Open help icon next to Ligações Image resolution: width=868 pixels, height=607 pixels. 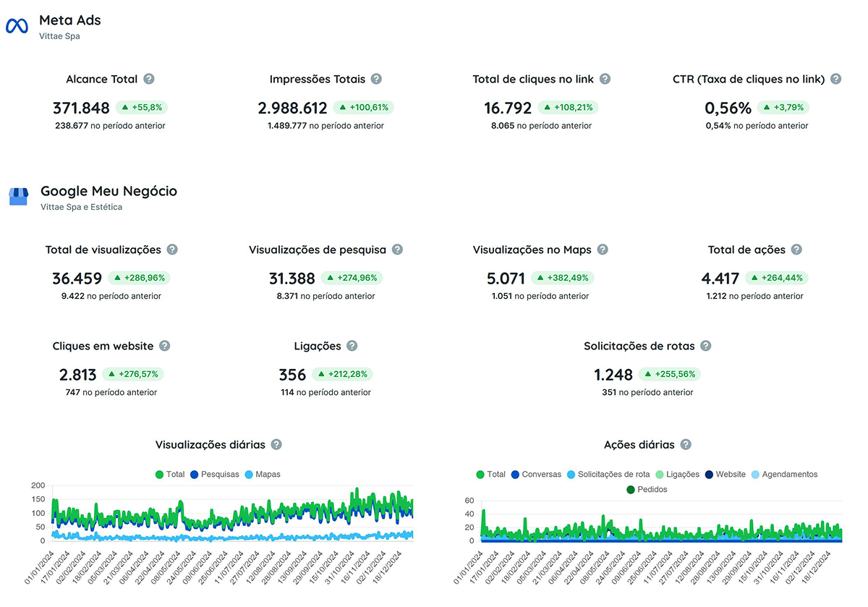pos(352,346)
